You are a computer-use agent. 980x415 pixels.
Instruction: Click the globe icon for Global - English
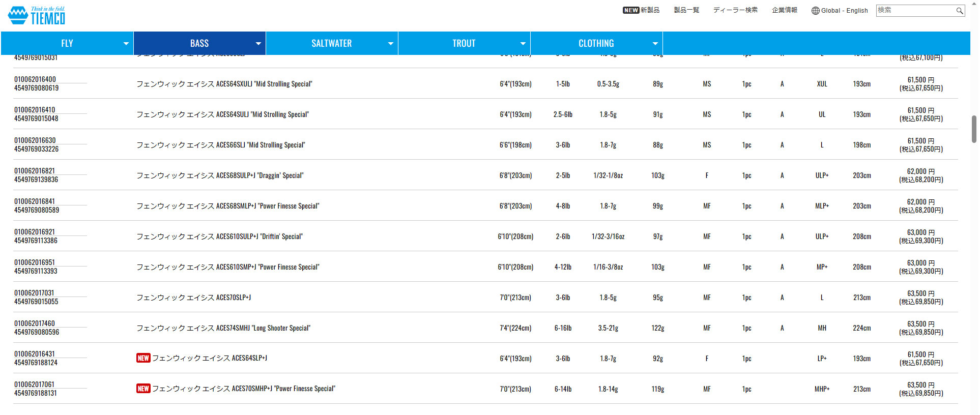click(x=816, y=11)
